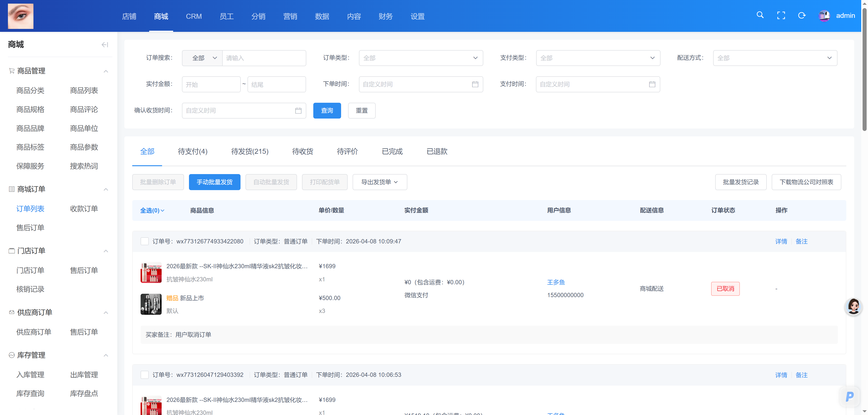Open the 支付类型 dropdown
This screenshot has width=868, height=415.
point(598,58)
